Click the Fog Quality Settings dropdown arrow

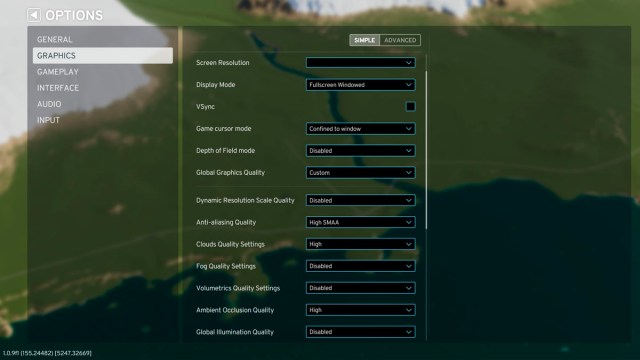(409, 266)
